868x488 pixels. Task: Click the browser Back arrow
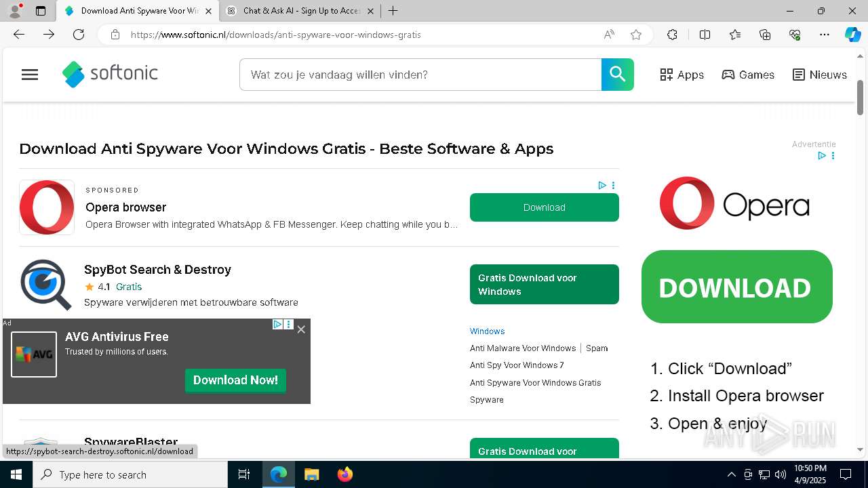coord(19,35)
